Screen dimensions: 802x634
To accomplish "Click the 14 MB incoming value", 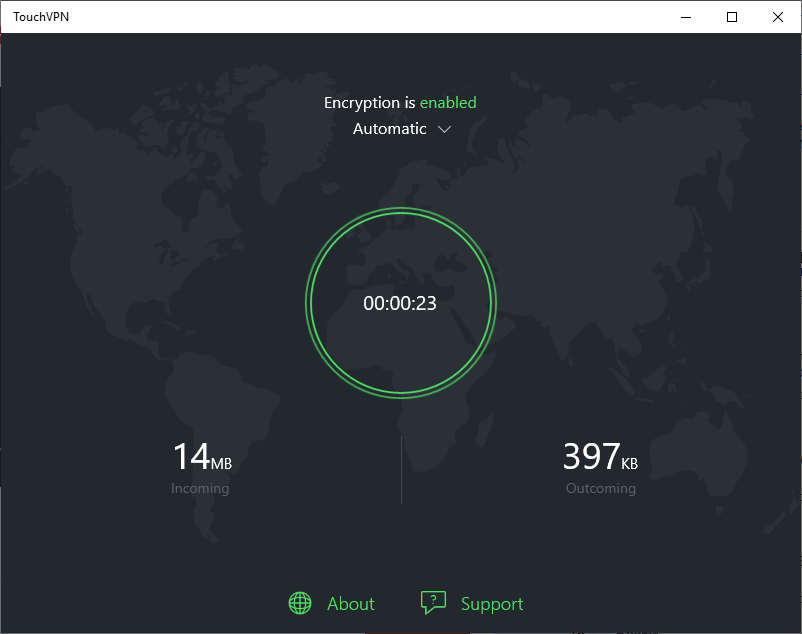I will [203, 456].
